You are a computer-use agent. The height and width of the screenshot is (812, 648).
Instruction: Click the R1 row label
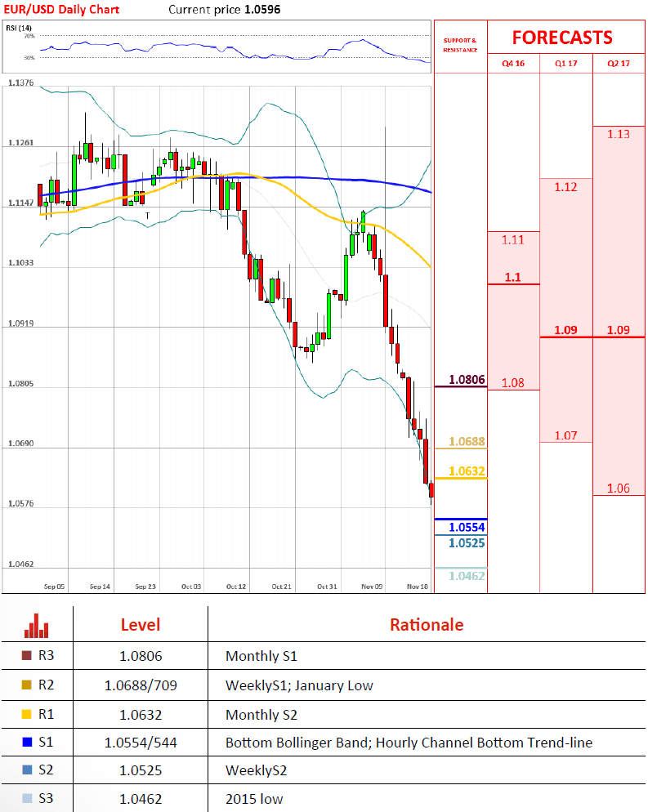tap(46, 715)
